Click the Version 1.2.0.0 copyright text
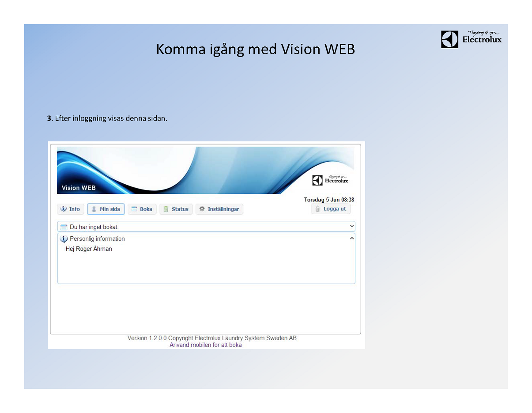This screenshot has height=413, width=532. [x=212, y=338]
